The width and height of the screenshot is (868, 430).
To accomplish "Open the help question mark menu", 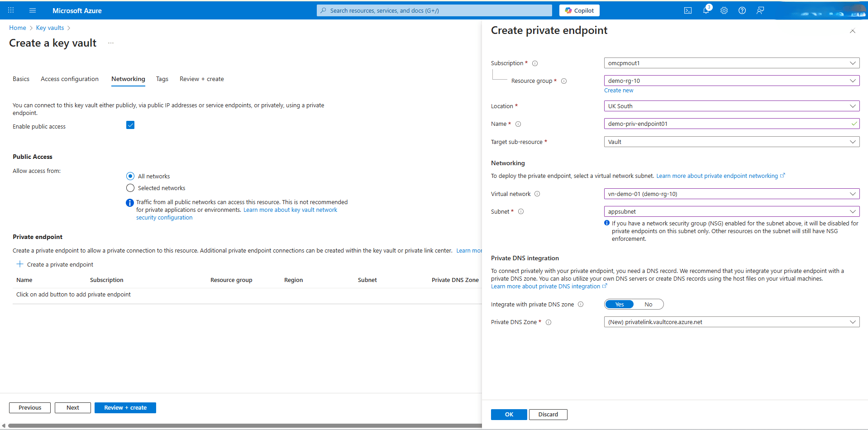I will click(x=742, y=10).
